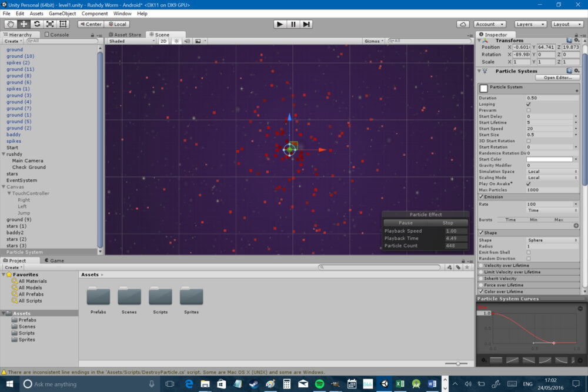Toggle 2D mode in the Scene view
588x392 pixels.
tap(163, 41)
